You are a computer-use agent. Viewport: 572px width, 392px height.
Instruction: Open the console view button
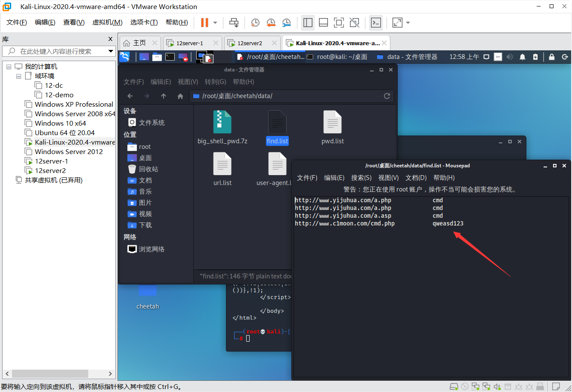pos(376,22)
